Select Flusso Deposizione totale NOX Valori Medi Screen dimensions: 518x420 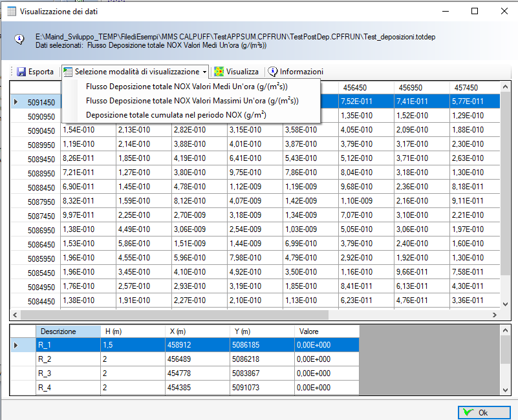[187, 87]
